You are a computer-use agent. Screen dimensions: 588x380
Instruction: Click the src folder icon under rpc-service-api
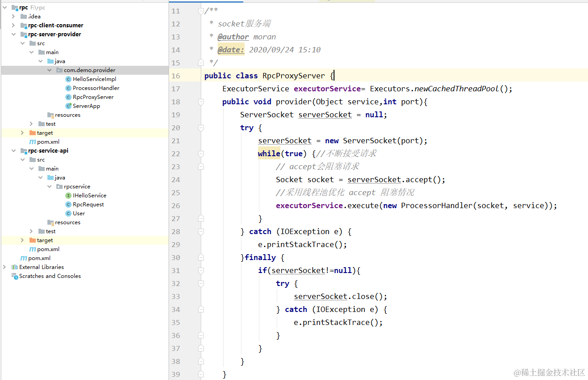(33, 160)
